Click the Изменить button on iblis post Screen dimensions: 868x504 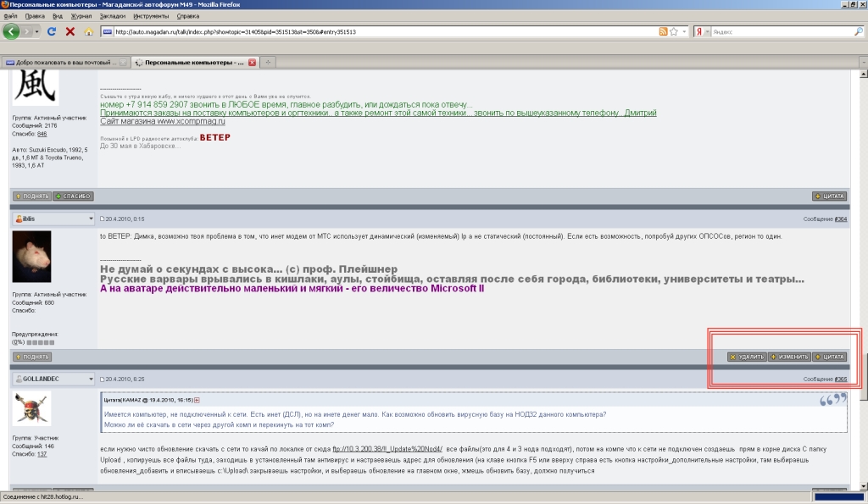[789, 357]
